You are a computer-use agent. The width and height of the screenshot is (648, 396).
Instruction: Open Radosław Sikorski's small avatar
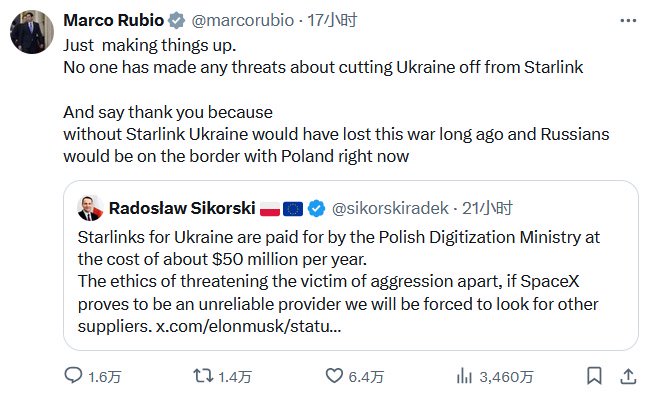90,208
